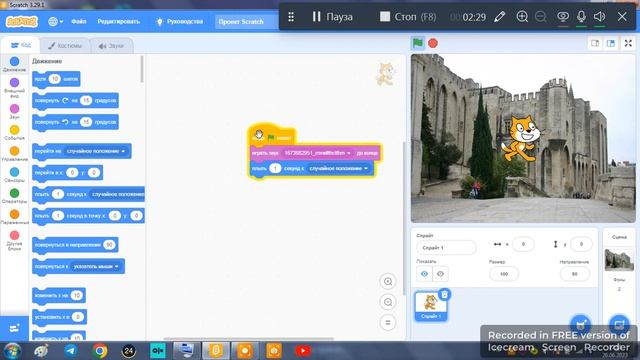
Task: Stop the project with the red stop button
Action: [x=433, y=43]
